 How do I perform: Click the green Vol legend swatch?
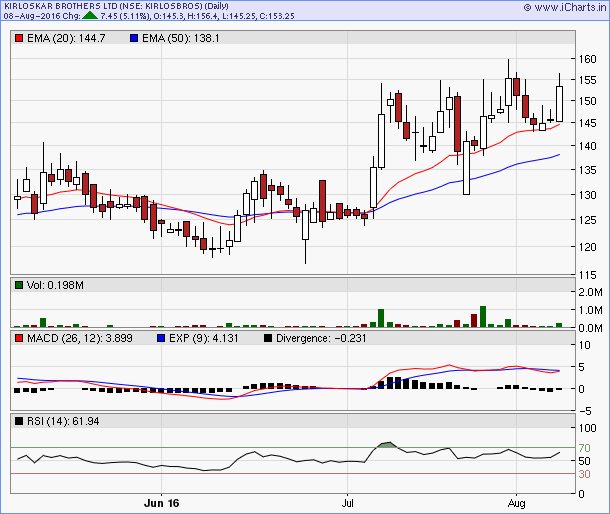19,285
